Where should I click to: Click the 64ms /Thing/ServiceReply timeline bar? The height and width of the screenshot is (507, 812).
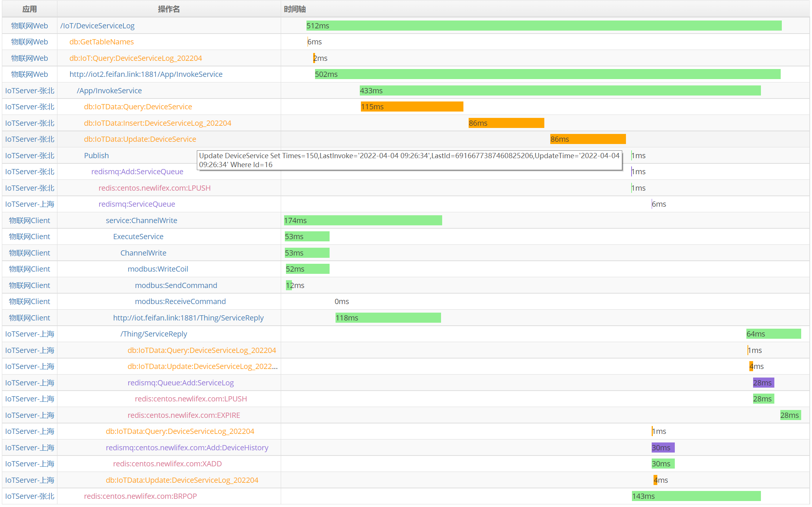pos(773,334)
